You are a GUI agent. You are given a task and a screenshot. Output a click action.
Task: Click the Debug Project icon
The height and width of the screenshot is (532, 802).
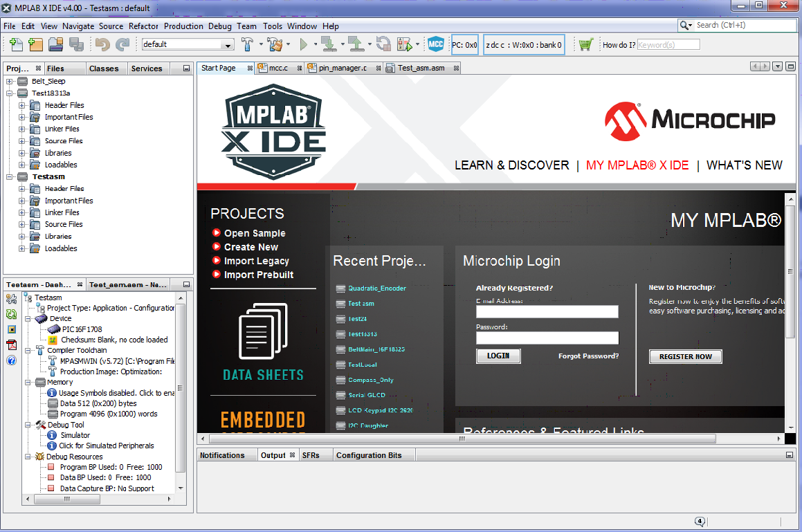(x=405, y=44)
